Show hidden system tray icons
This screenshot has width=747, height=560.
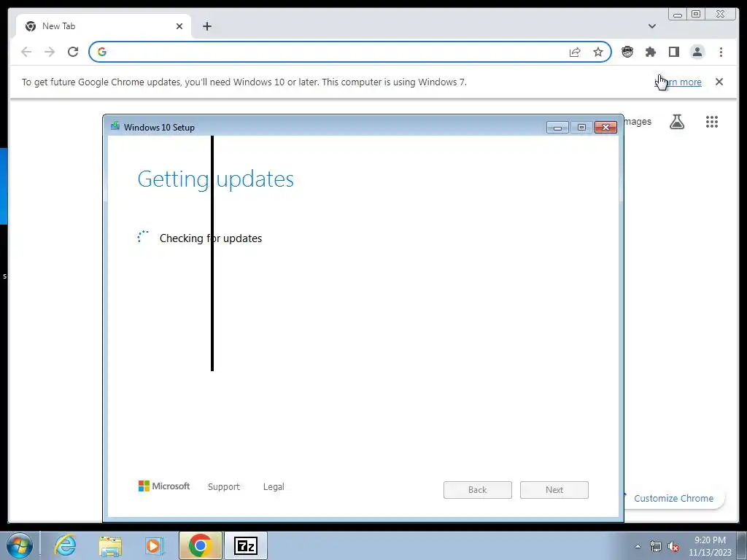click(638, 546)
